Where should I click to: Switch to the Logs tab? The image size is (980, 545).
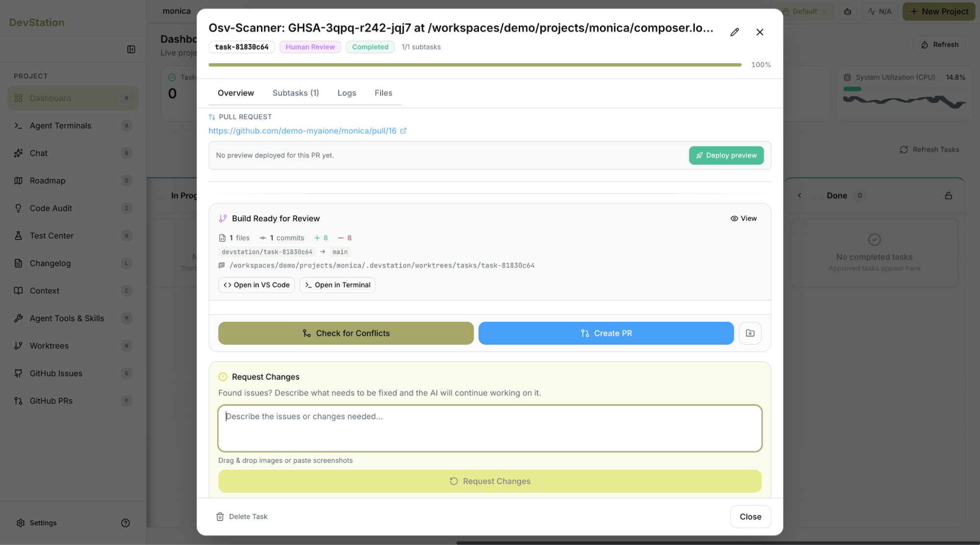[347, 93]
